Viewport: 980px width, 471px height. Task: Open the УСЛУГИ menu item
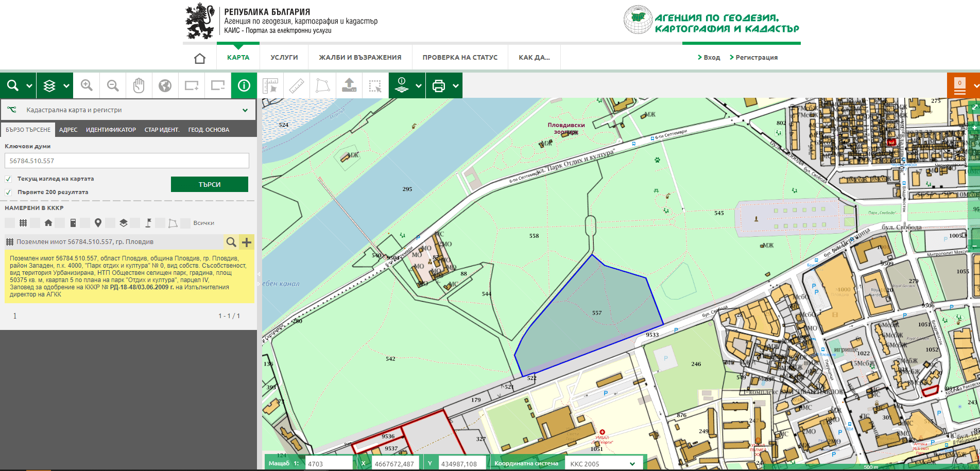click(284, 58)
